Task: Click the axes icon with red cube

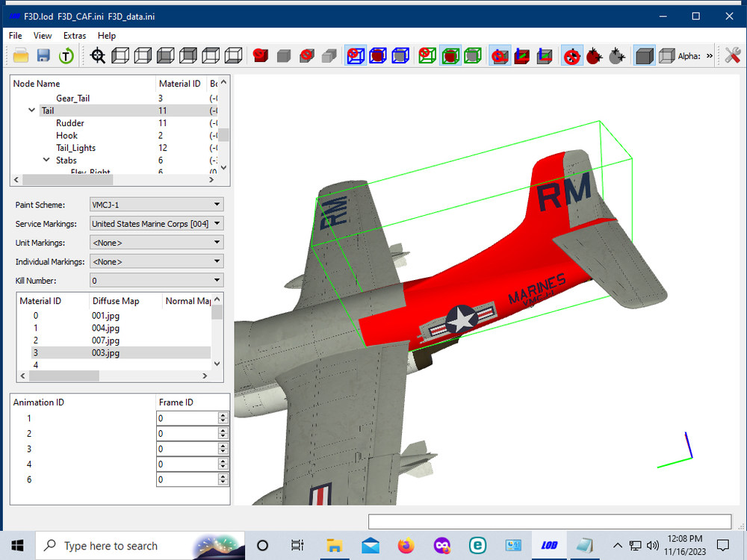Action: 522,56
